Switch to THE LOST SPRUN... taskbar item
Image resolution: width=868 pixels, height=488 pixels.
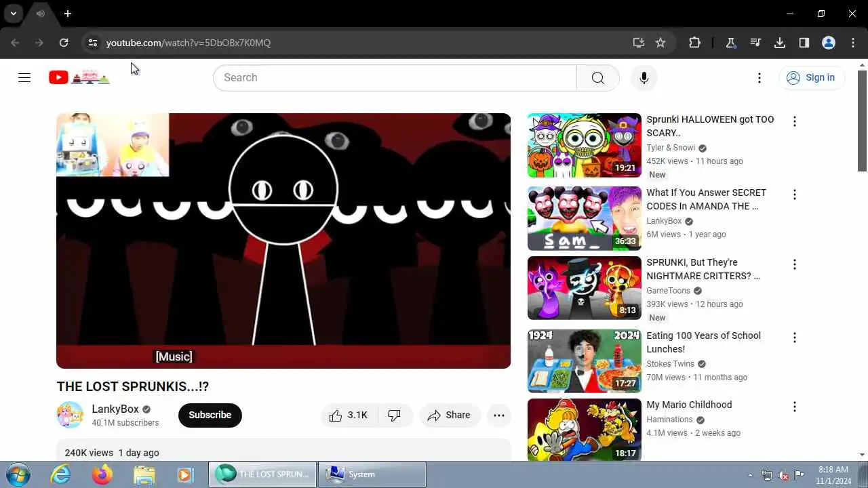coord(262,474)
